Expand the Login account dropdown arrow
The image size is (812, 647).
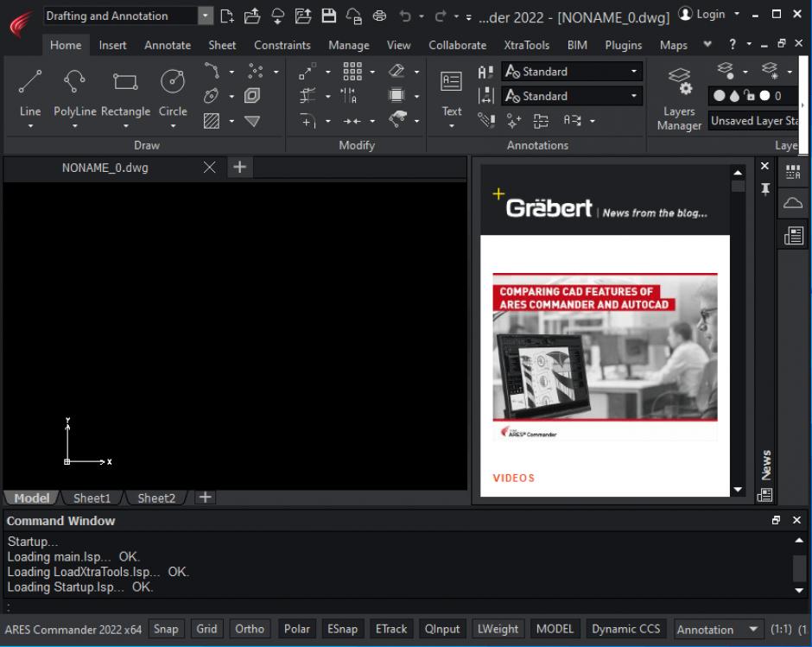point(737,14)
